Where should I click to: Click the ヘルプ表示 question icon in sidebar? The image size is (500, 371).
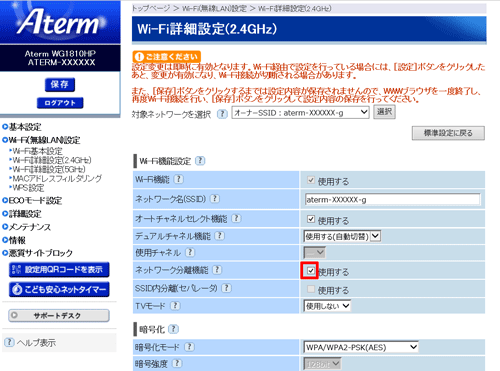9,342
